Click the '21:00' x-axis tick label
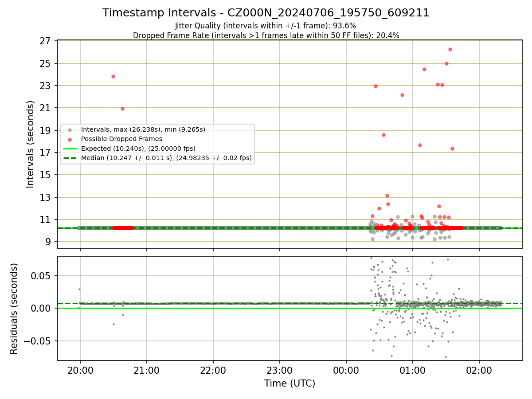This screenshot has height=399, width=532. (147, 370)
